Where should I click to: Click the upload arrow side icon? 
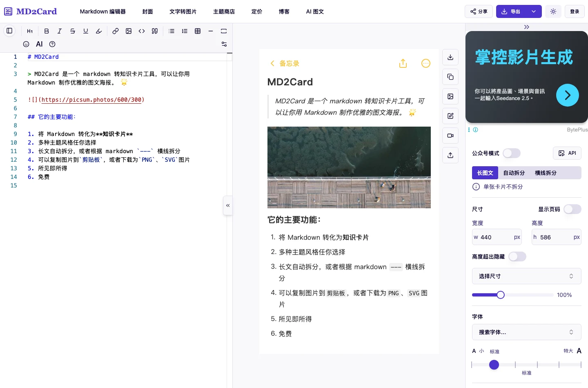point(450,155)
